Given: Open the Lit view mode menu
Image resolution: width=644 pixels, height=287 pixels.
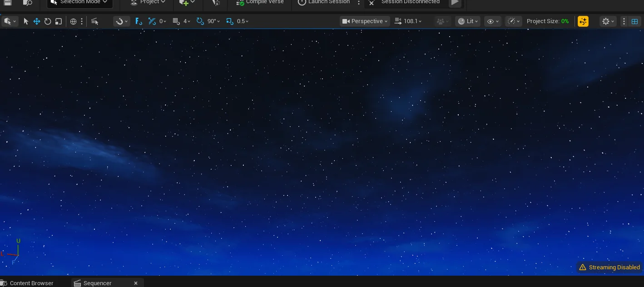Looking at the screenshot, I should (x=468, y=21).
